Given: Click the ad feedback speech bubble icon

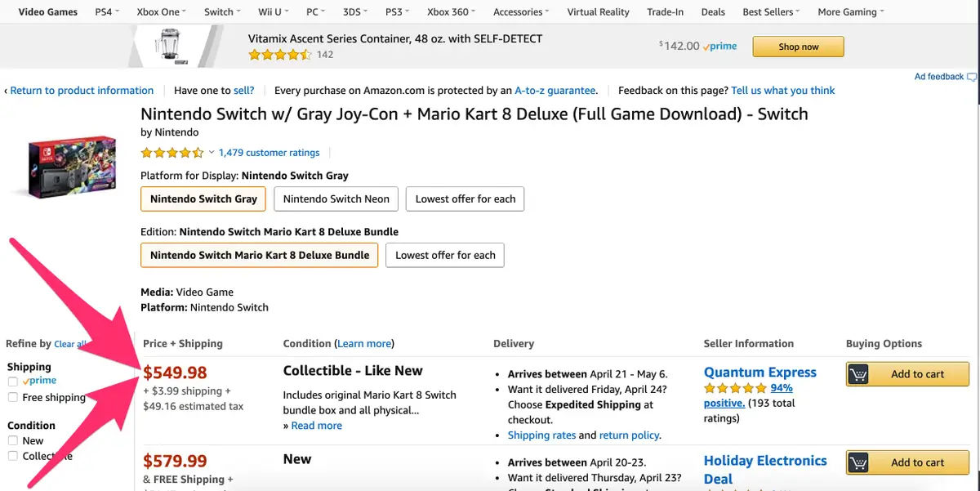Looking at the screenshot, I should click(972, 77).
